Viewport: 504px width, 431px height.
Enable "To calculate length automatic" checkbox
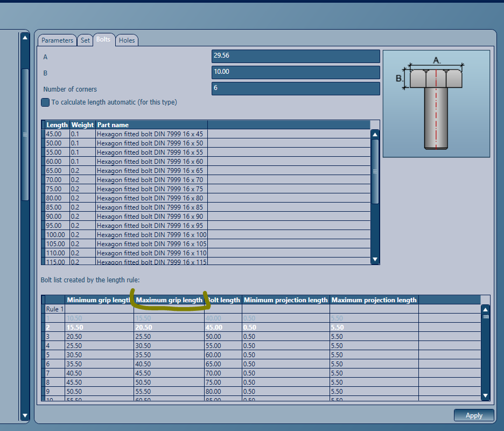[45, 102]
